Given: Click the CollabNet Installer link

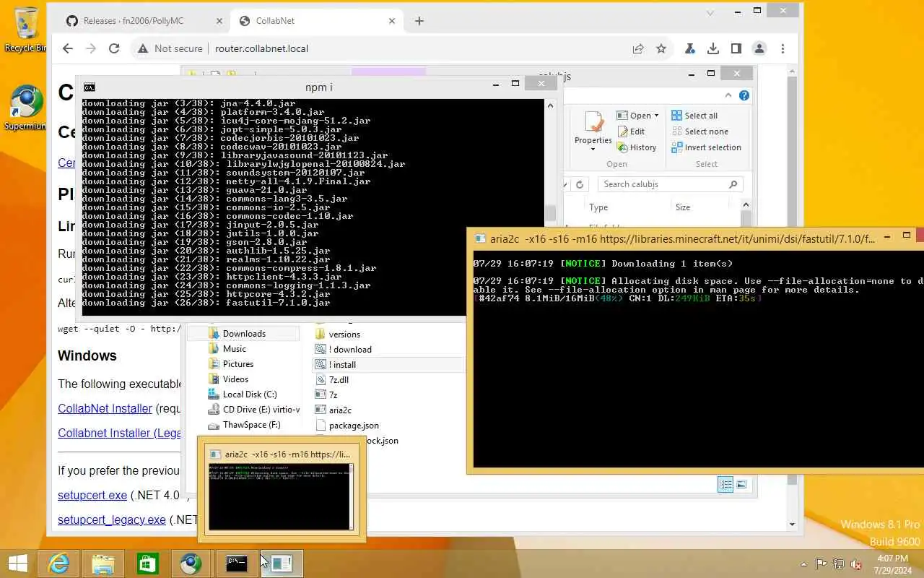Looking at the screenshot, I should pos(105,408).
